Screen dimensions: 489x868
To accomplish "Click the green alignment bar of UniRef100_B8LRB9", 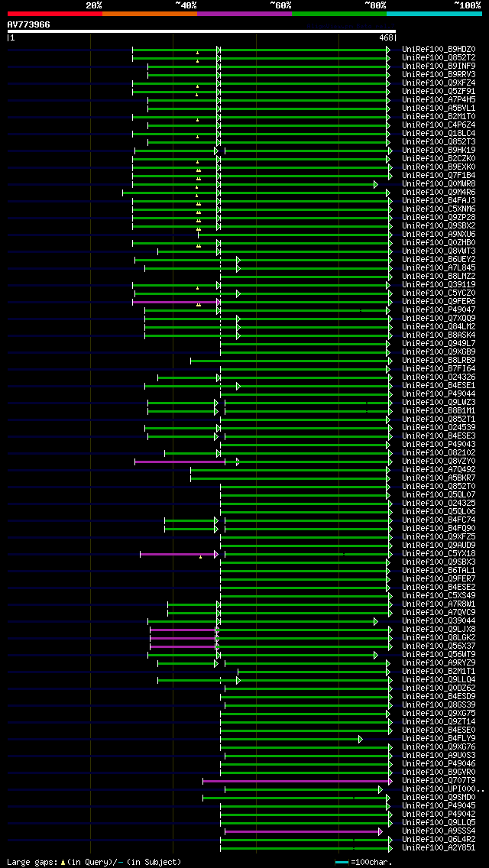I will pos(290,361).
